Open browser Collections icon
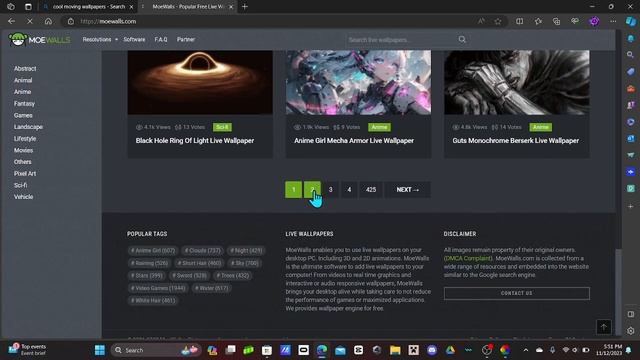The width and height of the screenshot is (640, 360). pyautogui.click(x=556, y=21)
